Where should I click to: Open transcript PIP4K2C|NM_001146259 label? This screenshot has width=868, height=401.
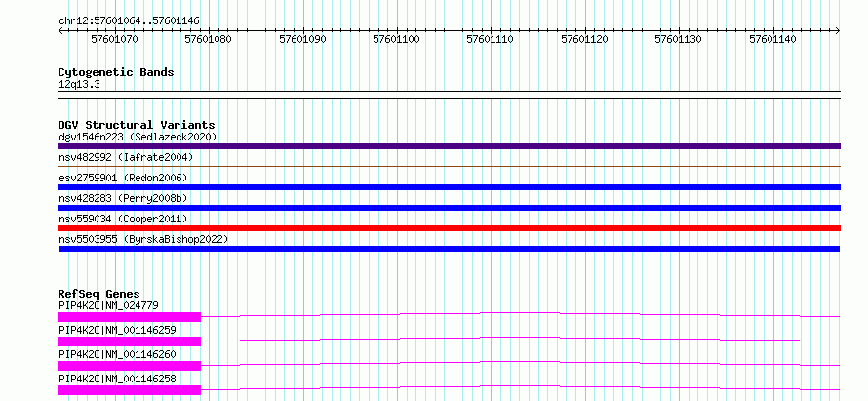[117, 330]
